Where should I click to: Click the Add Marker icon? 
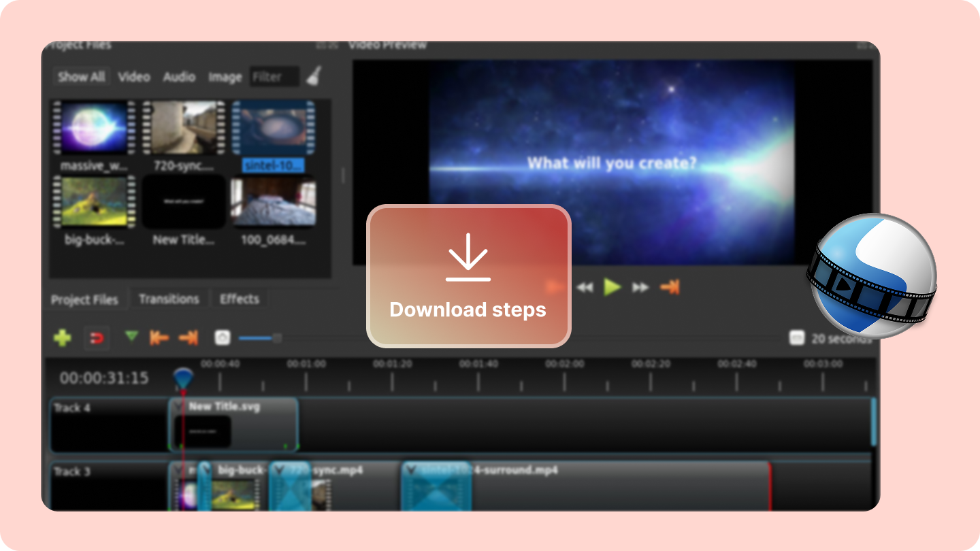(131, 337)
